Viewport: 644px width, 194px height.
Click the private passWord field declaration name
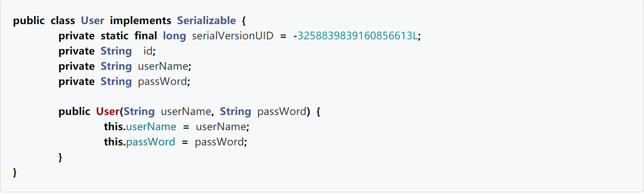tap(163, 82)
